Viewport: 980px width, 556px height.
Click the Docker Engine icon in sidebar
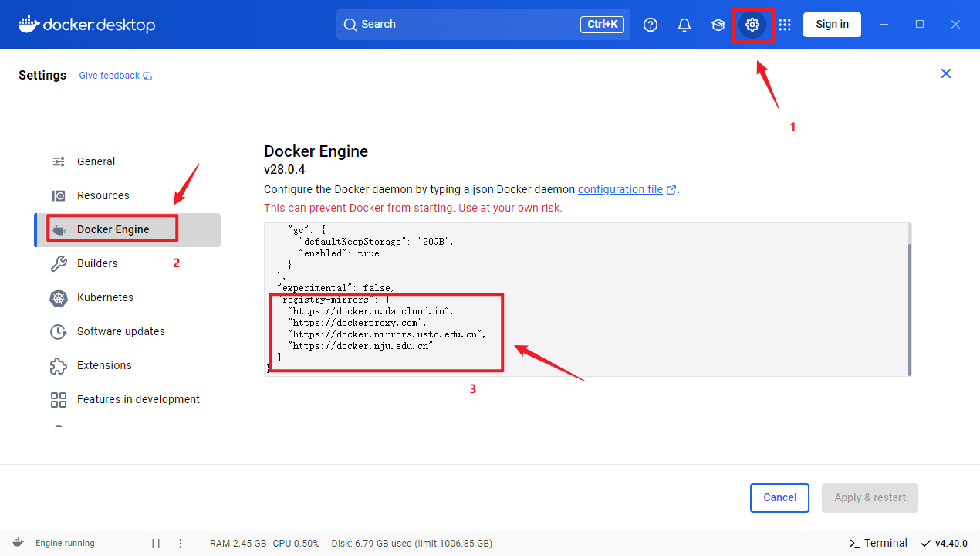coord(59,229)
